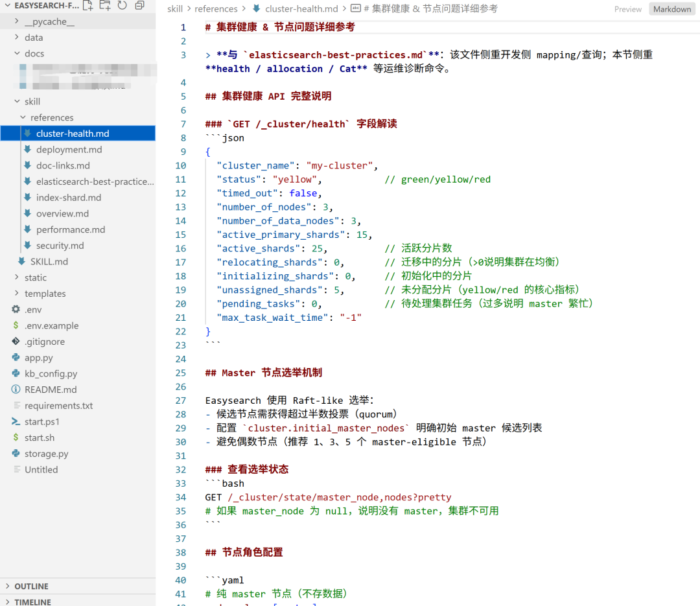The height and width of the screenshot is (606, 700).
Task: Click the heading symbol icon in breadcrumb
Action: (x=356, y=8)
